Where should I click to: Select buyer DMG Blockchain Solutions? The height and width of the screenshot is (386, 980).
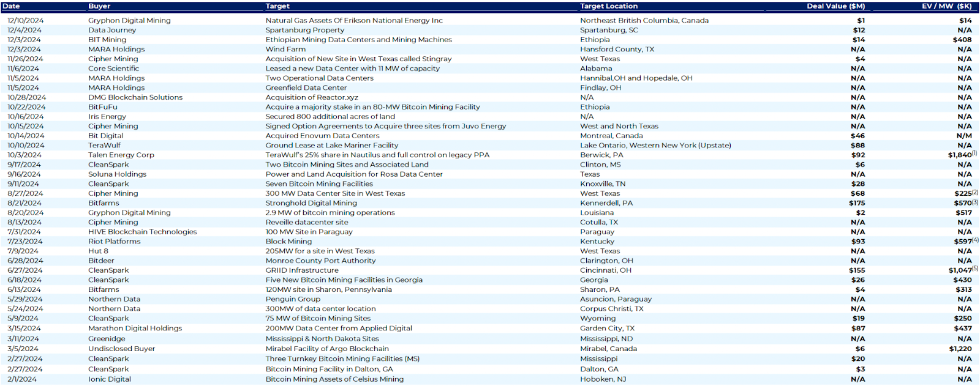tap(135, 97)
